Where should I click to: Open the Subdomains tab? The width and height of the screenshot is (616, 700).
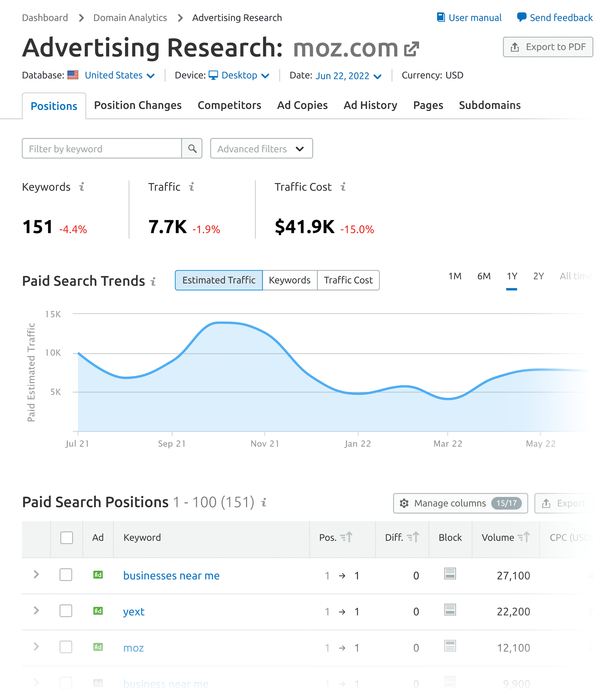pos(490,105)
